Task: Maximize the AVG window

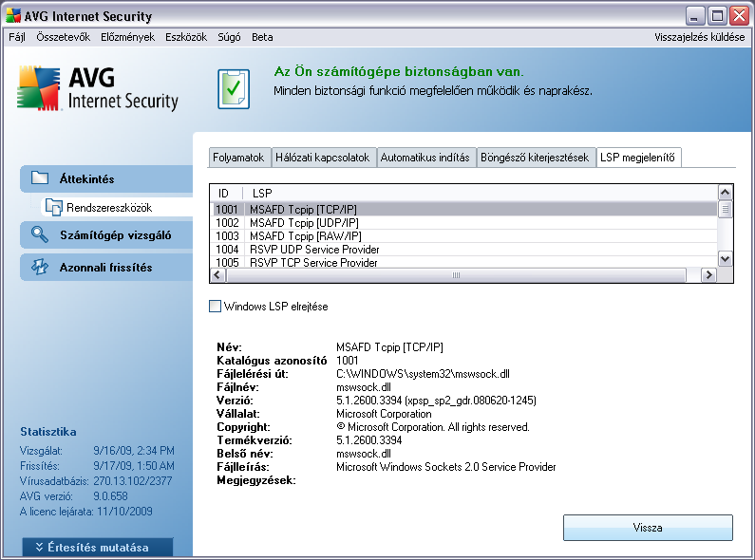Action: (717, 16)
